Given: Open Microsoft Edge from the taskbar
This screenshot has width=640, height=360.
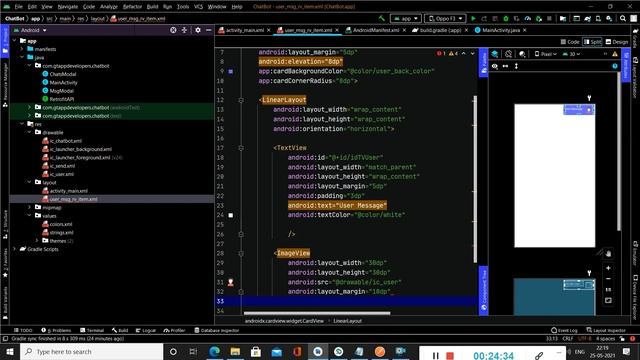Looking at the screenshot, I should (215, 351).
